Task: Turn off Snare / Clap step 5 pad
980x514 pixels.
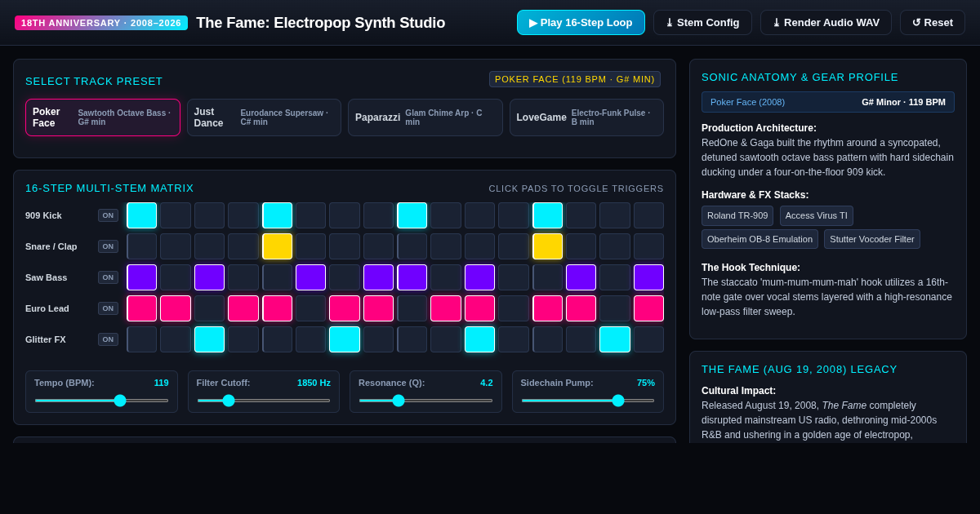Action: coord(277,246)
